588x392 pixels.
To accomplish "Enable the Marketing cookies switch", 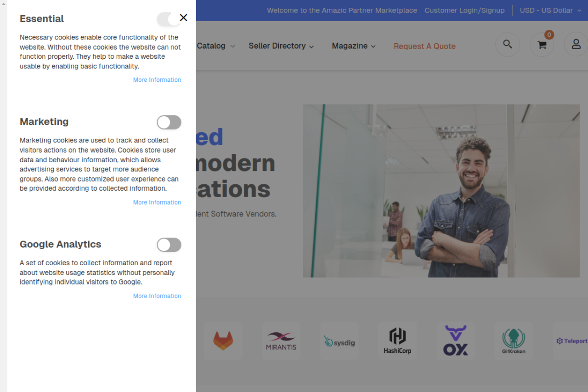I will 169,122.
